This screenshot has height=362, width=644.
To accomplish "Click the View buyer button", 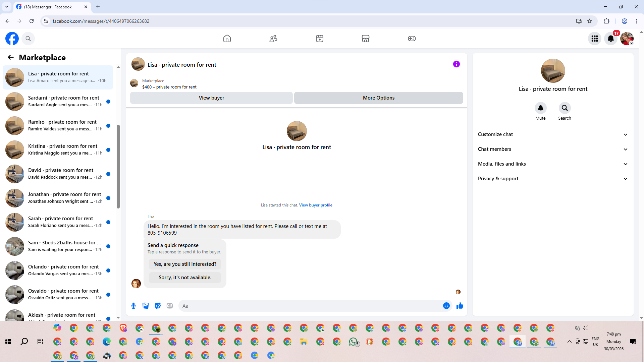I will click(211, 98).
